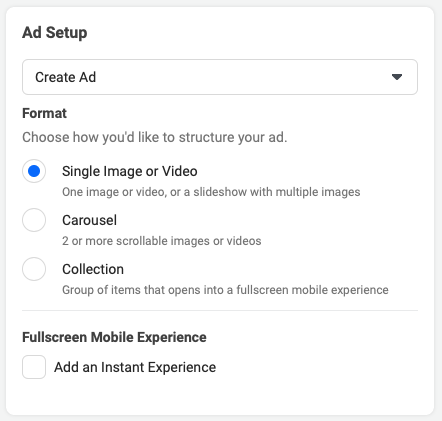This screenshot has width=442, height=421.
Task: Click the divider line below Collection
Action: [220, 310]
